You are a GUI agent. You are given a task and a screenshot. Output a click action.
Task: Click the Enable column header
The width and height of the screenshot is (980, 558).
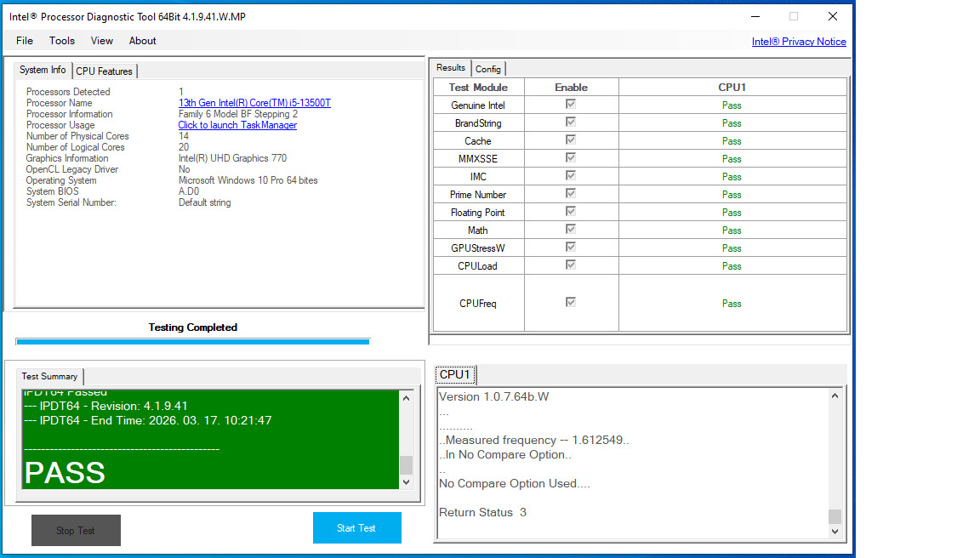[x=572, y=88]
